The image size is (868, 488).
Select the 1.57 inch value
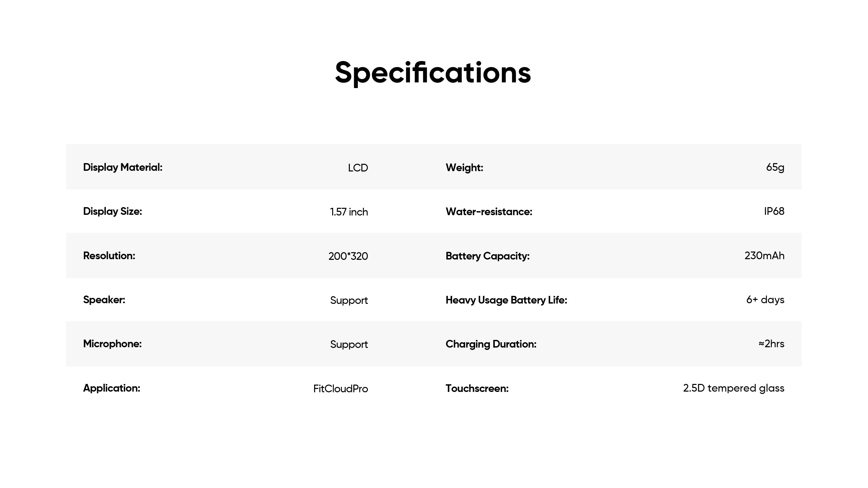pyautogui.click(x=349, y=212)
